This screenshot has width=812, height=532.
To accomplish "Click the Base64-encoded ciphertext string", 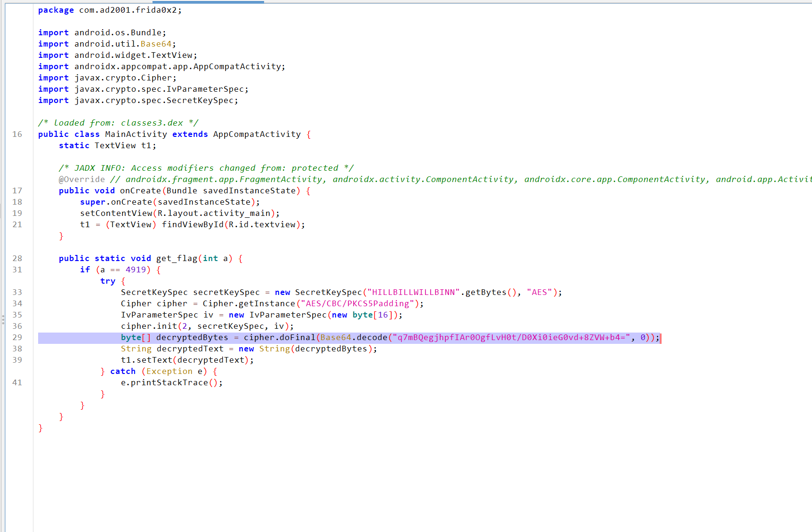I will [511, 337].
